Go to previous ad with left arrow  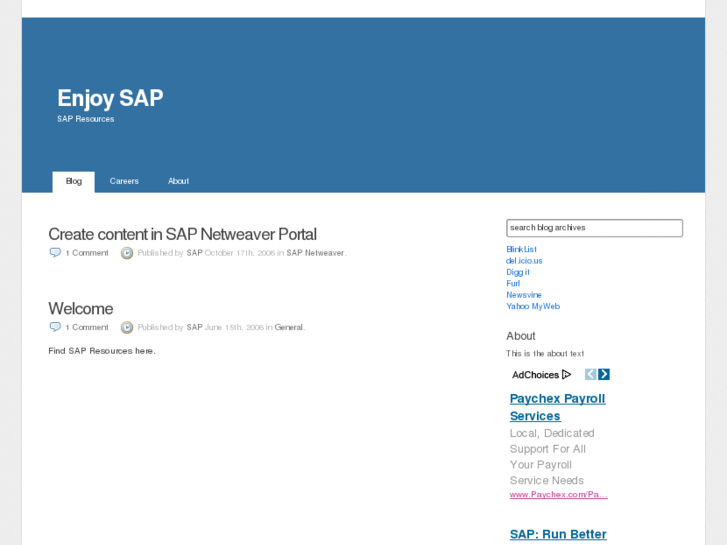[x=590, y=374]
